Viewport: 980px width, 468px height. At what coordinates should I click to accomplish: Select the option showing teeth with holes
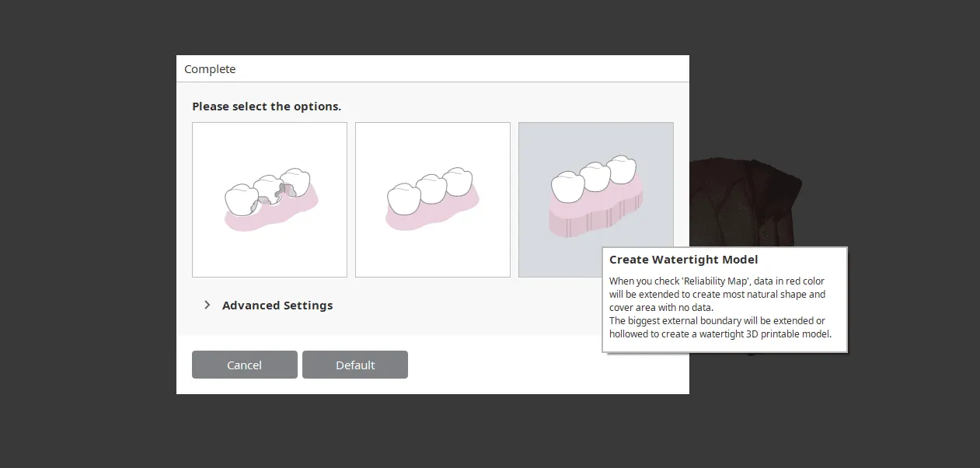tap(270, 200)
